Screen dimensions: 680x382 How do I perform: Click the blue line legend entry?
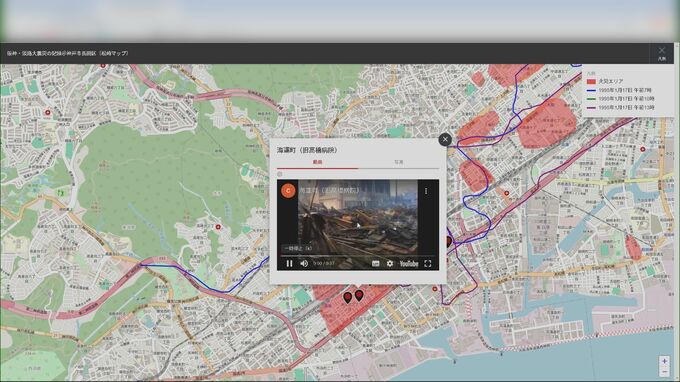click(620, 90)
